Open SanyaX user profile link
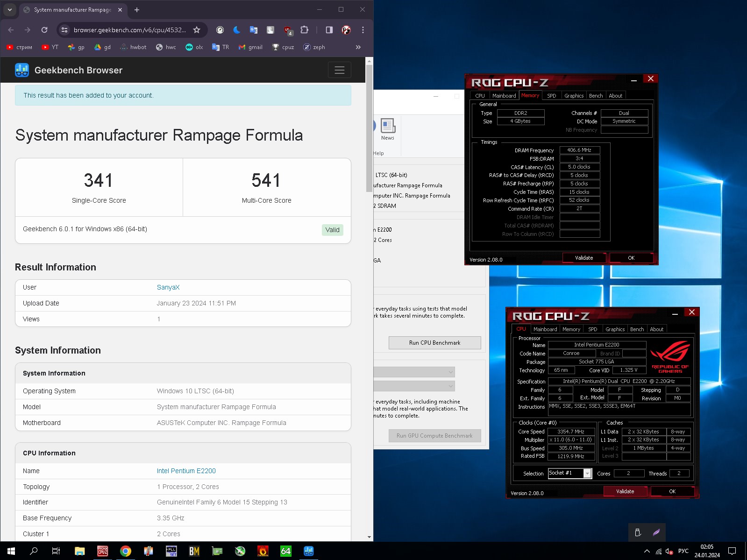 (x=168, y=287)
